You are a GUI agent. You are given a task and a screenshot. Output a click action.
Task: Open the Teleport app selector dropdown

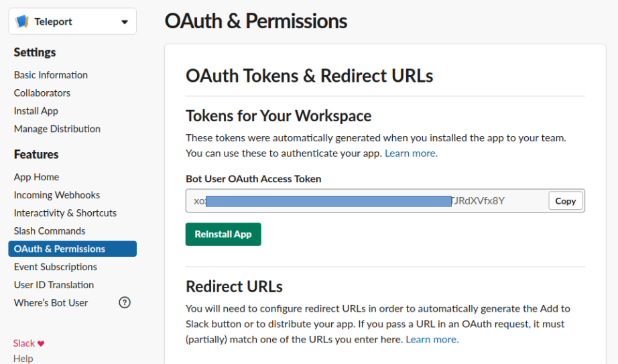coord(124,22)
